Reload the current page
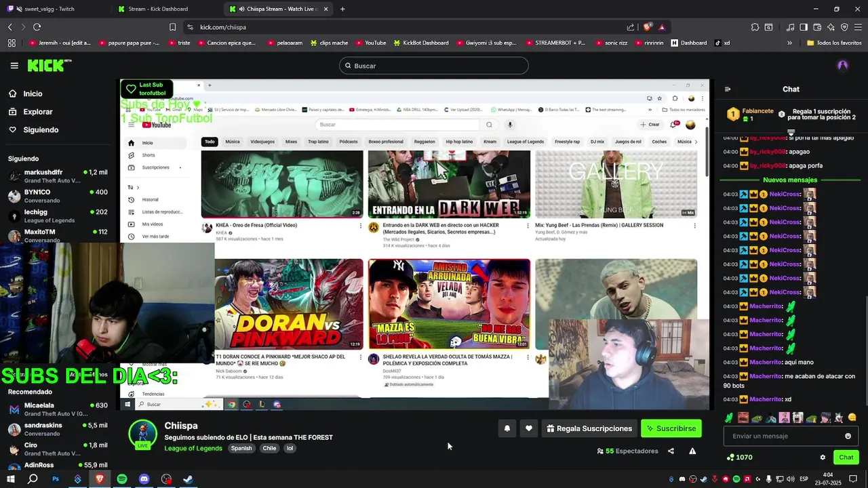The height and width of the screenshot is (488, 868). [x=37, y=27]
